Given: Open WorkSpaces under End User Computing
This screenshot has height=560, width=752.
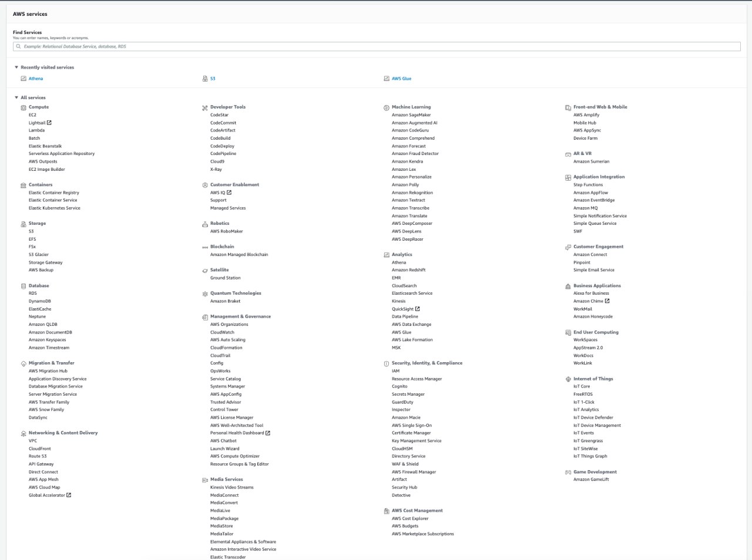Looking at the screenshot, I should [x=585, y=340].
